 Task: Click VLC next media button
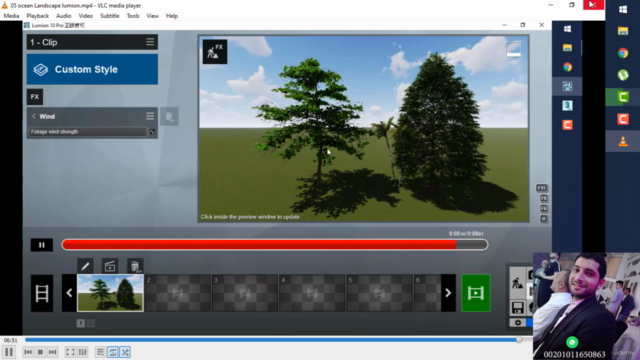pyautogui.click(x=53, y=352)
